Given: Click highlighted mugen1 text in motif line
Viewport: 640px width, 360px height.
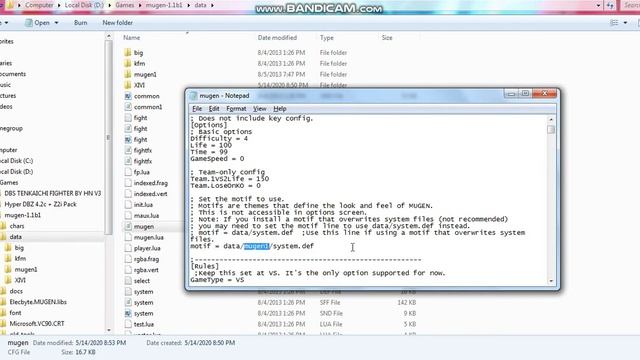Looking at the screenshot, I should (x=256, y=246).
